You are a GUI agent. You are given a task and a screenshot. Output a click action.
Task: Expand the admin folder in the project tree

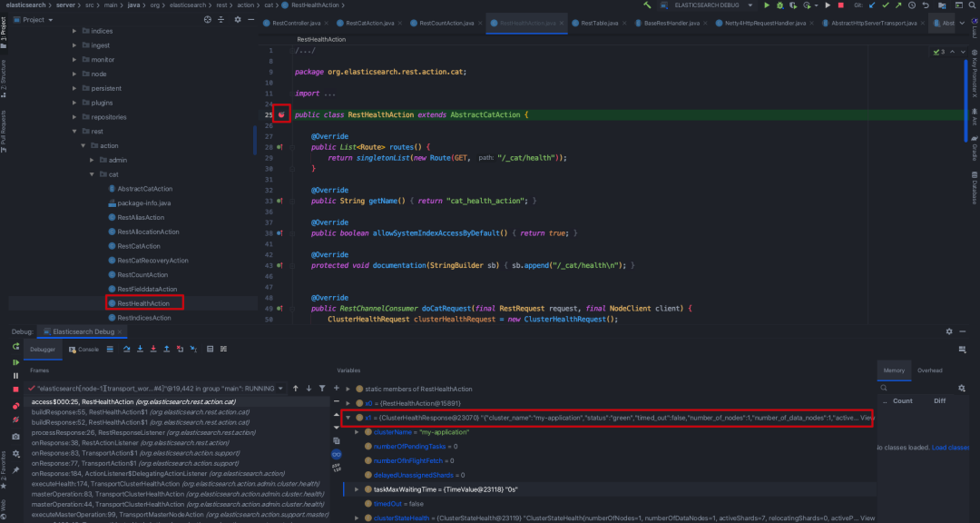pyautogui.click(x=92, y=160)
